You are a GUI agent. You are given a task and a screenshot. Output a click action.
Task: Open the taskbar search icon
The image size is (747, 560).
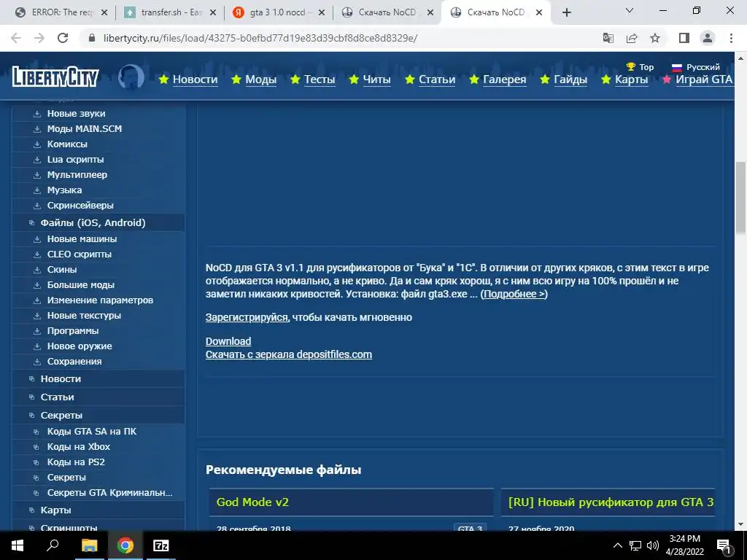pos(53,545)
